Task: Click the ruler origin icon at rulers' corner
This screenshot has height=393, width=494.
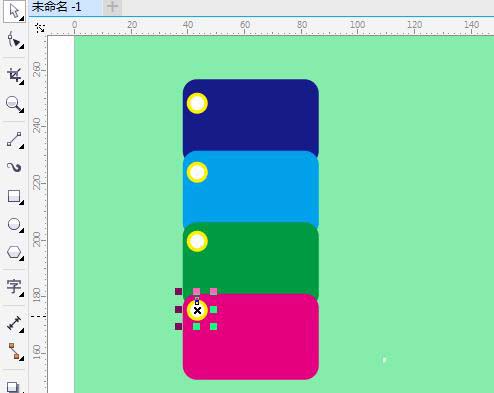Action: [40, 28]
